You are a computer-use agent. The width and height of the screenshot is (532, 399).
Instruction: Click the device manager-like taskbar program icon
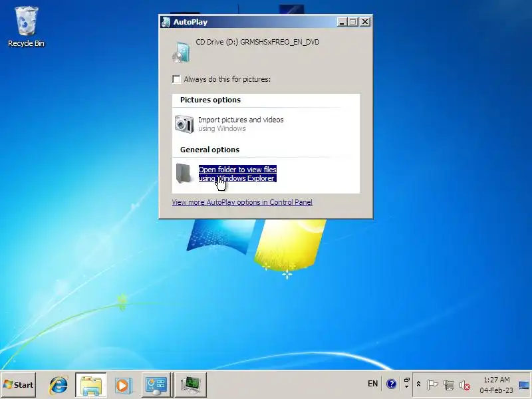191,385
